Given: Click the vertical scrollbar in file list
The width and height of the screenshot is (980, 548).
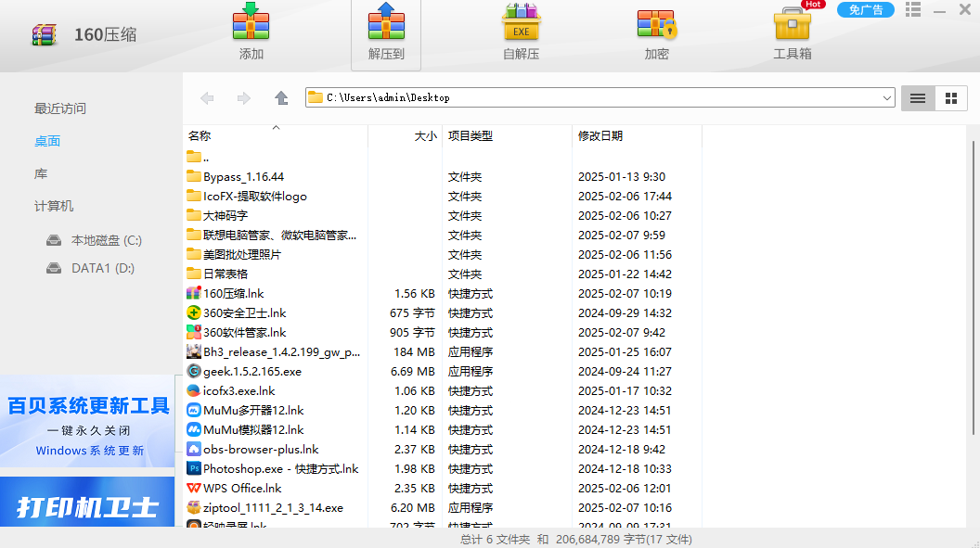Looking at the screenshot, I should click(x=973, y=278).
